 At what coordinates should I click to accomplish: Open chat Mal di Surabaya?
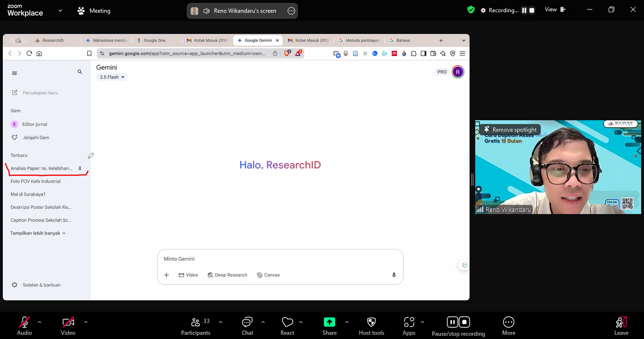[28, 194]
